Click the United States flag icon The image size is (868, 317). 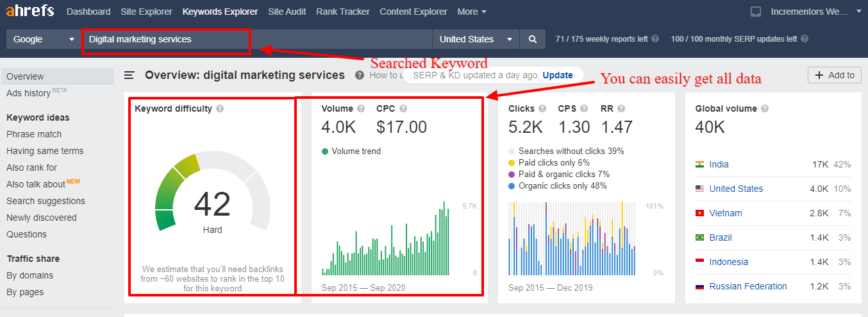pyautogui.click(x=700, y=189)
